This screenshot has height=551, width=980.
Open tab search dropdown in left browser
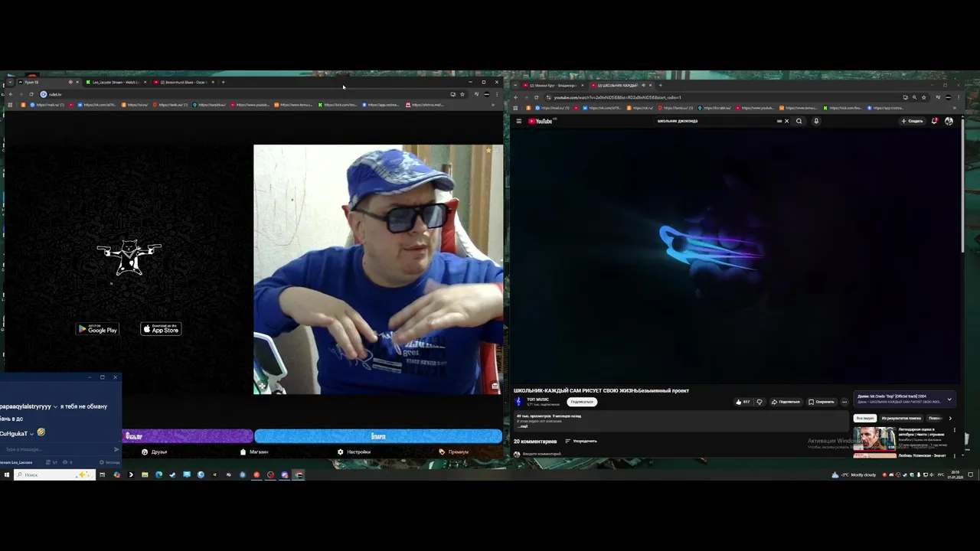tap(10, 82)
